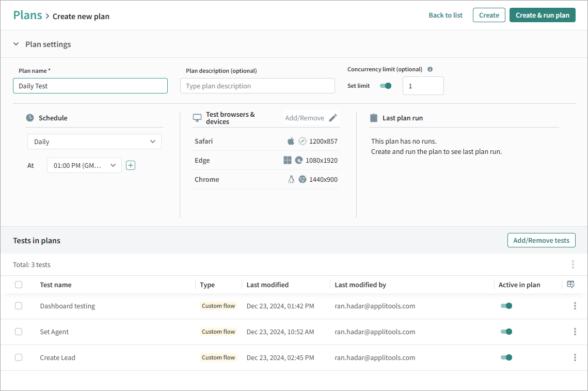
Task: Click the pencil edit icon for browsers
Action: (333, 118)
